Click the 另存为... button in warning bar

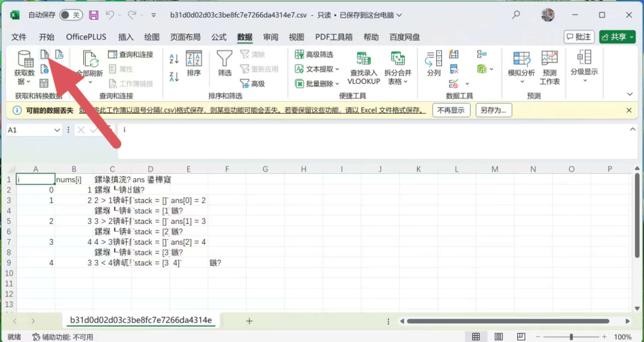click(x=493, y=110)
